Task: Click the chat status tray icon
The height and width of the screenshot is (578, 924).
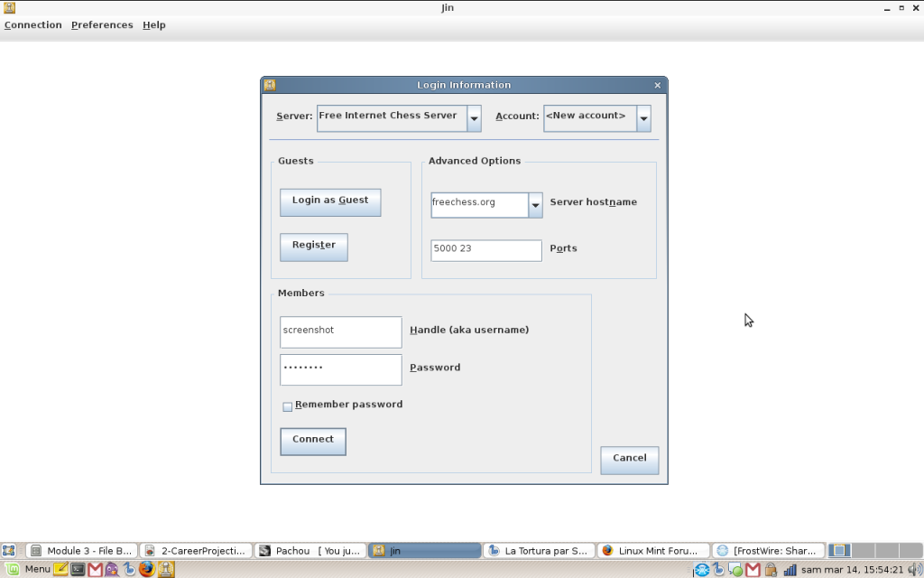Action: click(x=735, y=570)
